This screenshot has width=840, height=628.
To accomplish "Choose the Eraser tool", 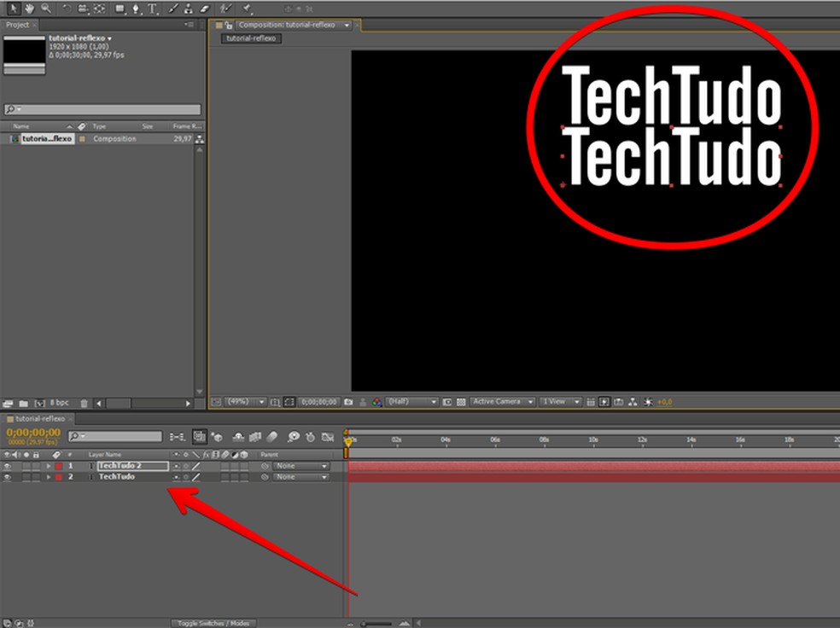I will pyautogui.click(x=205, y=9).
